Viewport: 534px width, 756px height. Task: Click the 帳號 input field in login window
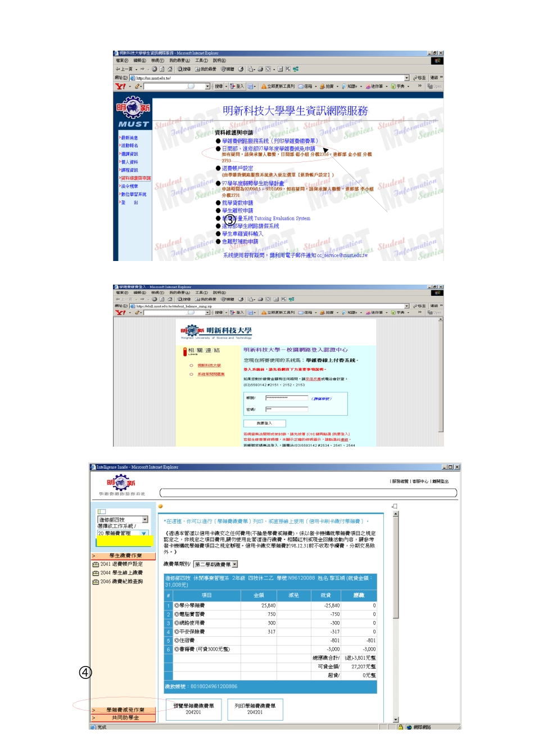point(287,398)
